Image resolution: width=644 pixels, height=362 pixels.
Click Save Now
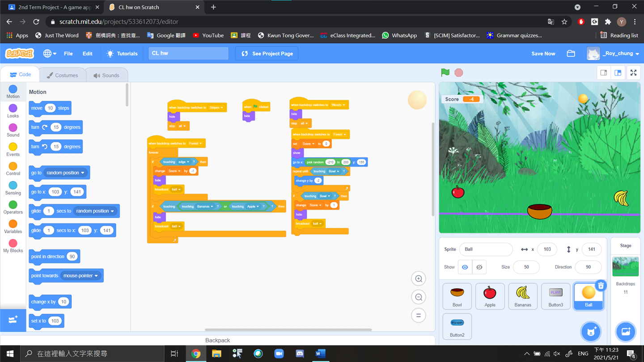[543, 54]
